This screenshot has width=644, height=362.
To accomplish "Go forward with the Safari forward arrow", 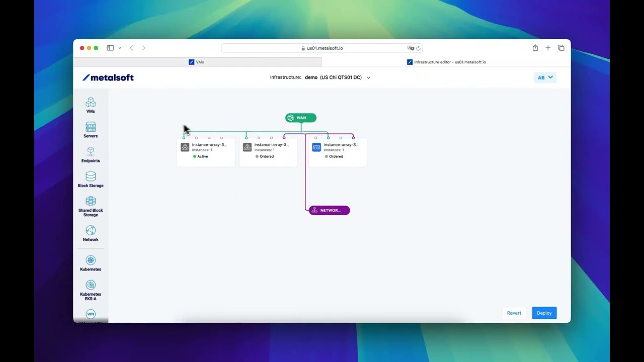I will [x=143, y=48].
